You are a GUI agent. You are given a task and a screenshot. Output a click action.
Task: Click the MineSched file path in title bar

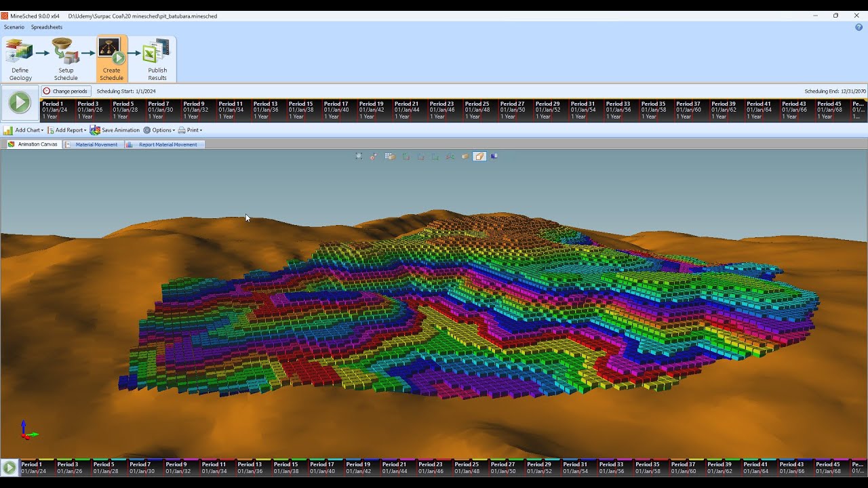click(x=142, y=16)
